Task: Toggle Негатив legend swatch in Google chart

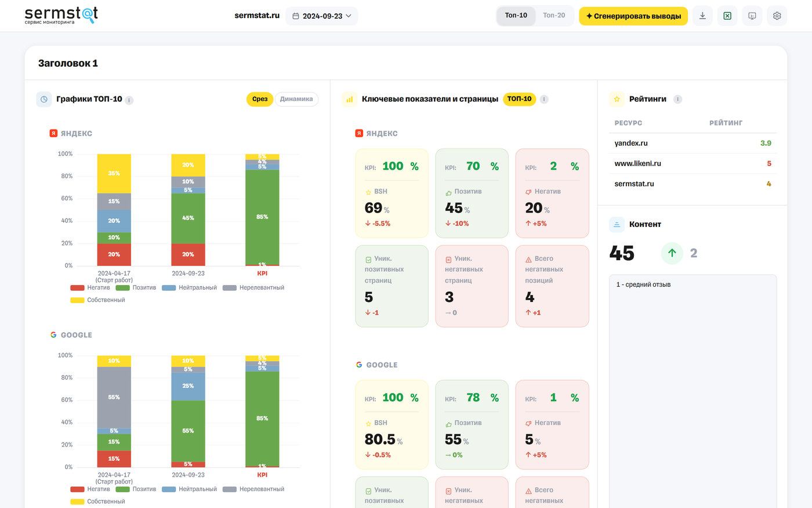Action: tap(77, 489)
